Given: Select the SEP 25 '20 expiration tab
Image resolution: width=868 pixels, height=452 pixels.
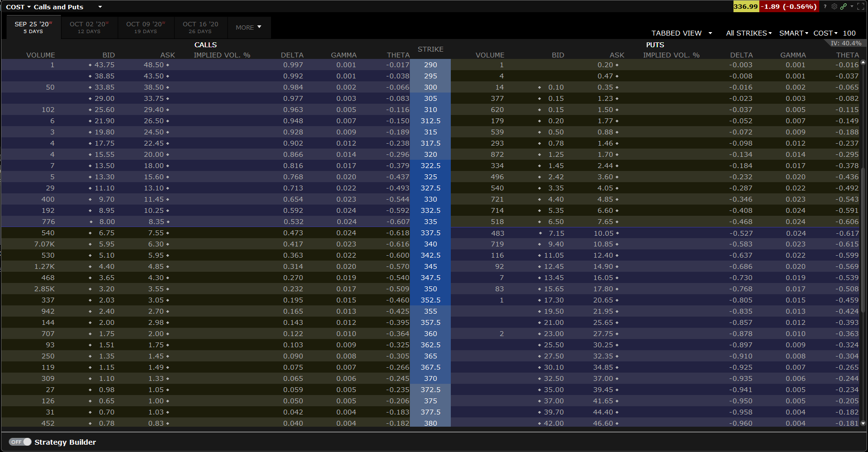Looking at the screenshot, I should tap(34, 27).
